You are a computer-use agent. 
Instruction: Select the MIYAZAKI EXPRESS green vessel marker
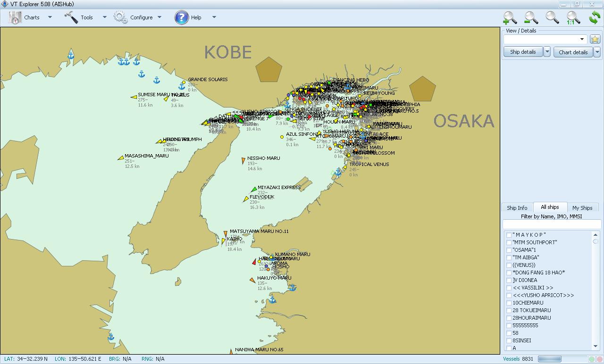tap(254, 190)
